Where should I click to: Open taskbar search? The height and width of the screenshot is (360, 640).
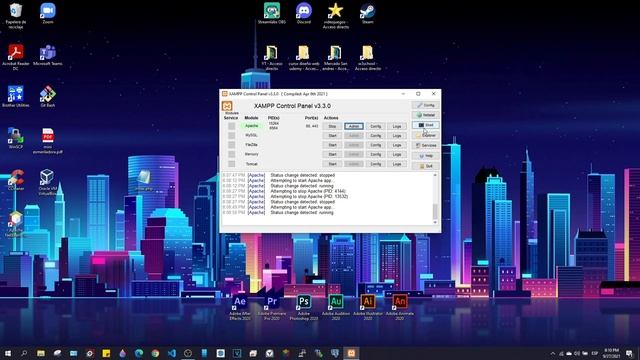click(x=24, y=353)
